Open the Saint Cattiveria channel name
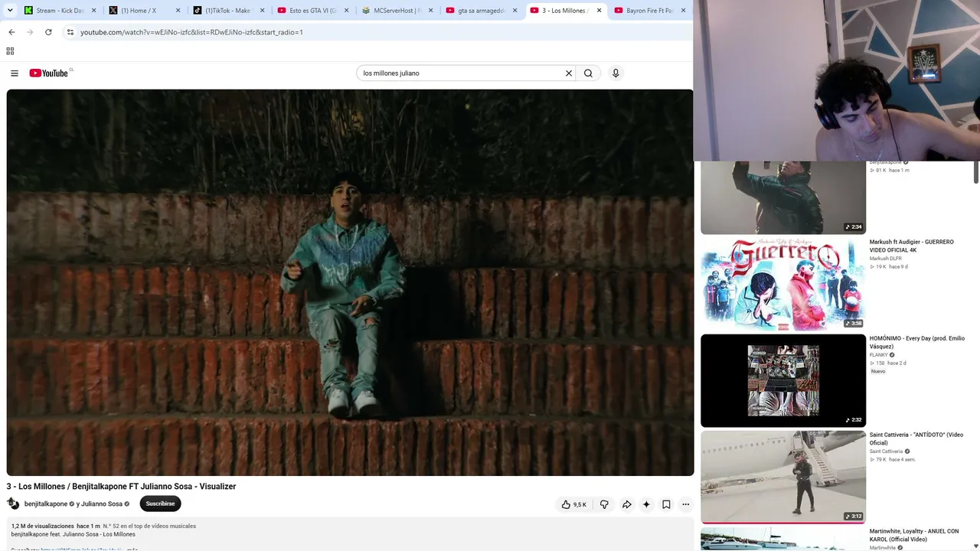The image size is (980, 551). pos(887,452)
